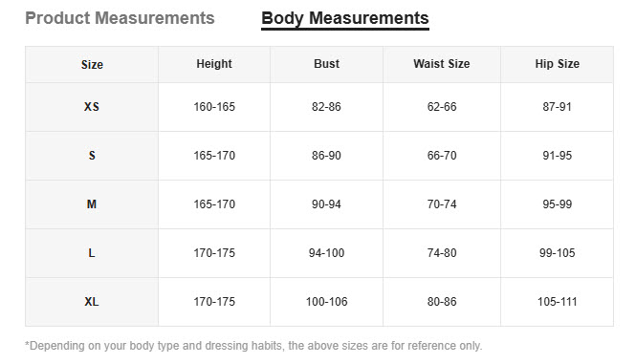Select the L size row label
Viewport: 636px width, 364px height.
point(92,253)
